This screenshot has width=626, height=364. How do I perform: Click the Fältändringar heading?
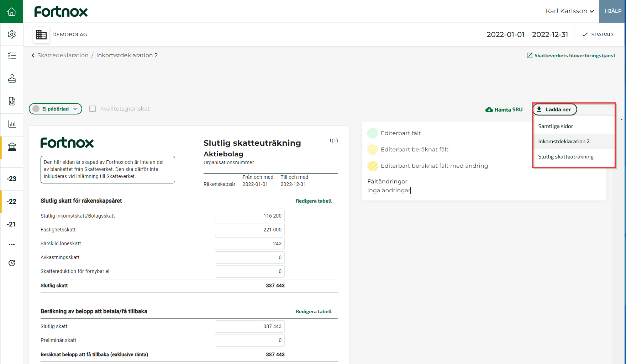tap(387, 182)
